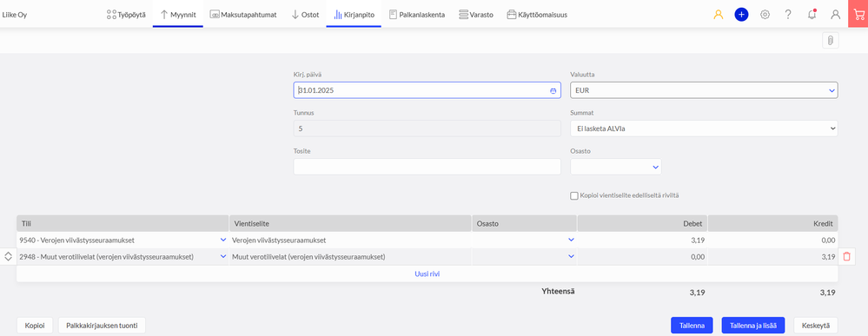The width and height of the screenshot is (868, 336).
Task: Open the calendar picker in Kirj. päivä
Action: point(553,91)
